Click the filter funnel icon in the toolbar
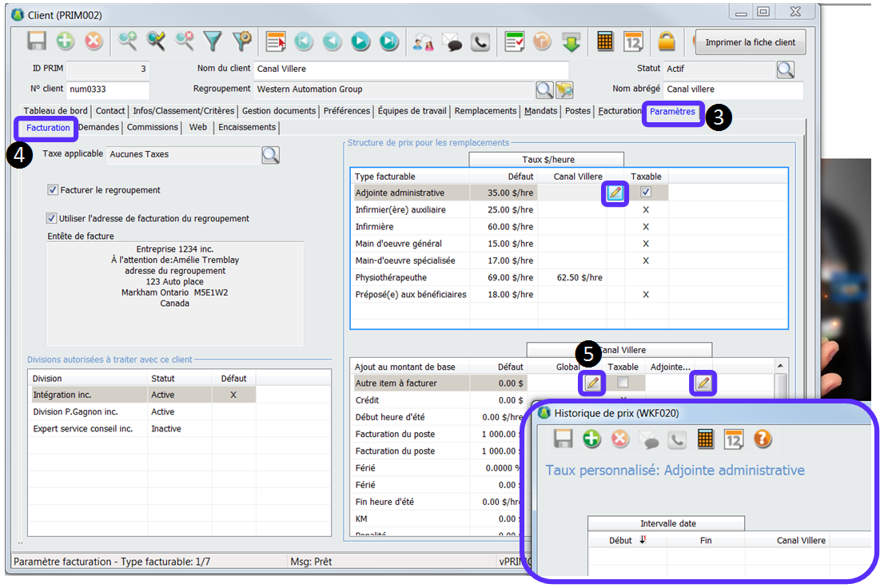880x588 pixels. tap(212, 42)
